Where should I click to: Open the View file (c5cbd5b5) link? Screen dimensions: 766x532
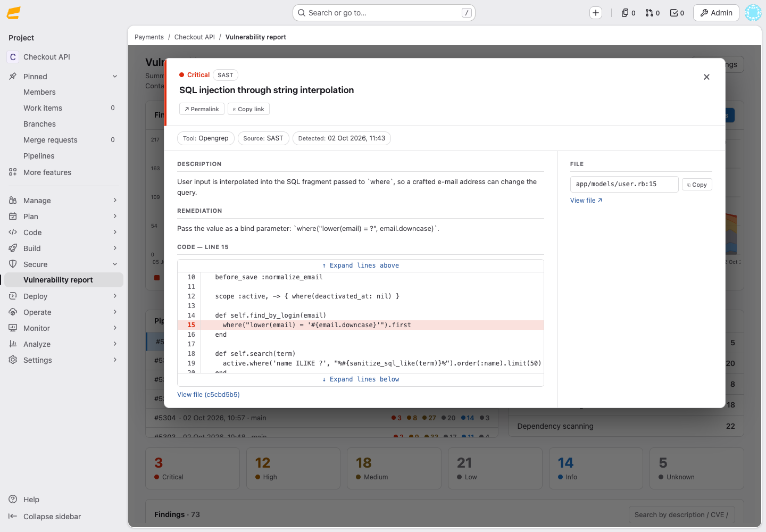pos(209,395)
